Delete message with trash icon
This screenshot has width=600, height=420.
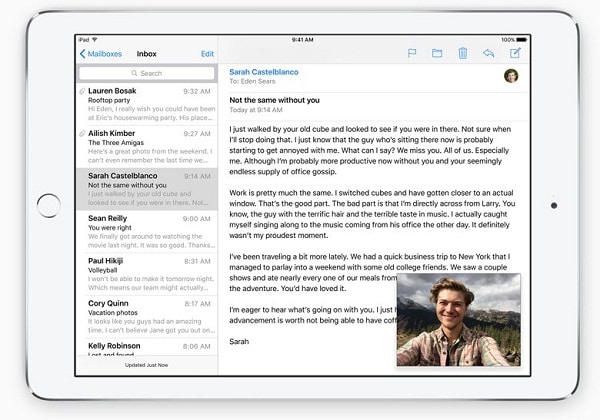463,53
